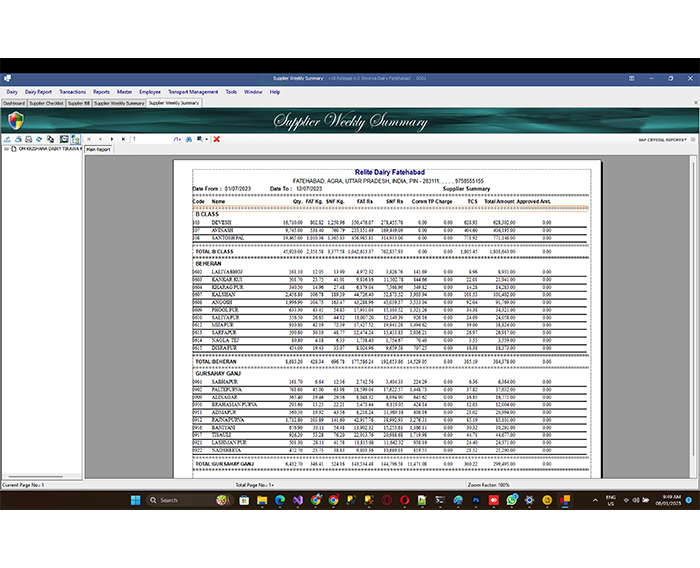The width and height of the screenshot is (700, 568).
Task: Switch to the Dashboard tab
Action: [13, 102]
